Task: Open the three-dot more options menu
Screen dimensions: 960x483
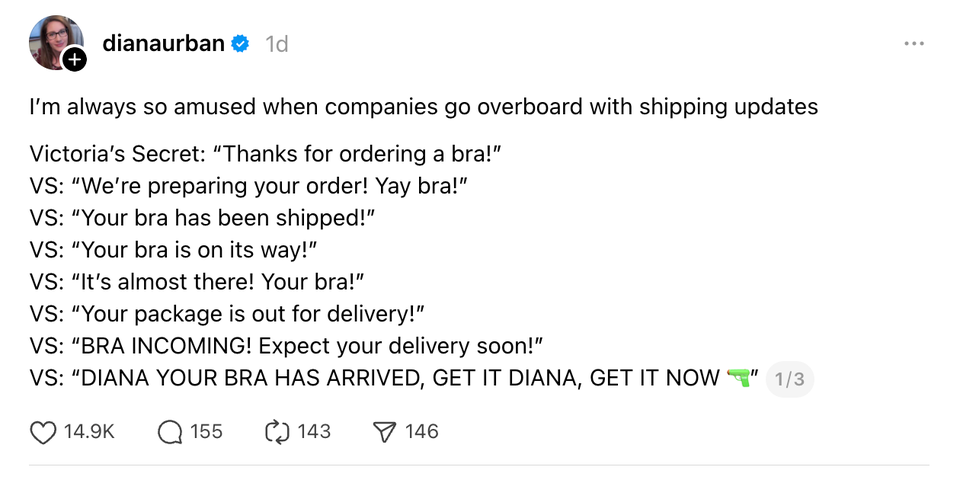Action: coord(913,44)
